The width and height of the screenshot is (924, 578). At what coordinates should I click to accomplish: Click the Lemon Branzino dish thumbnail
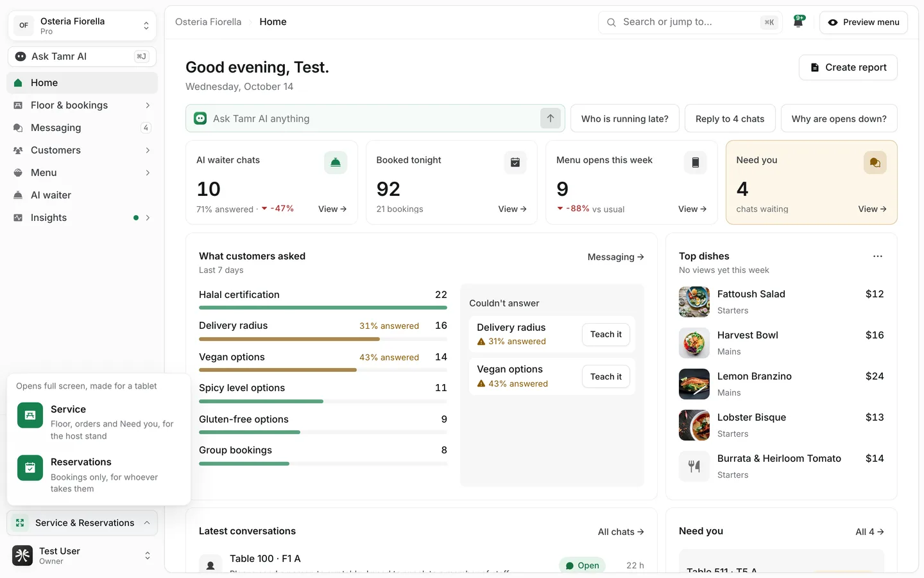694,384
